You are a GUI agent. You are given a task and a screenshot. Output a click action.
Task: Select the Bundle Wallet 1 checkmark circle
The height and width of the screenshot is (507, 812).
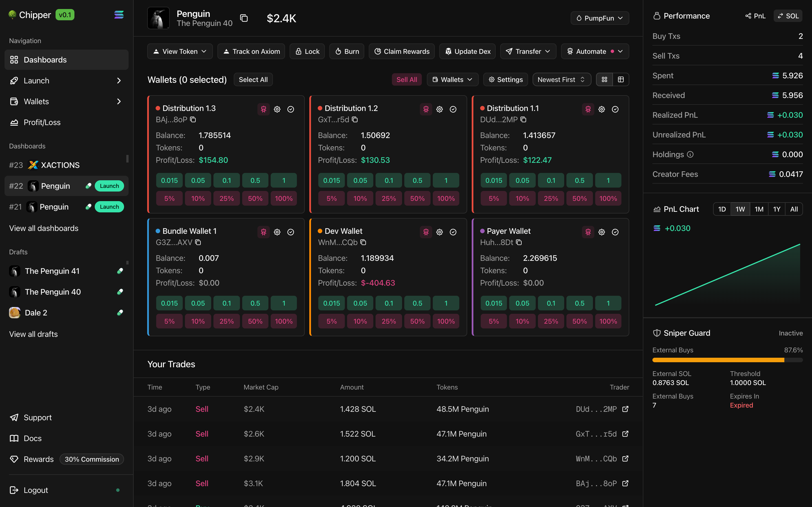click(291, 232)
